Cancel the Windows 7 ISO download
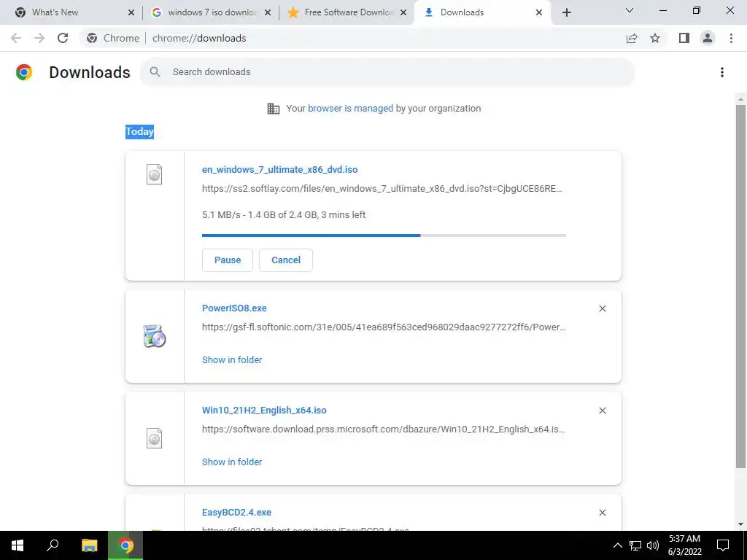The image size is (747, 560). pos(286,260)
